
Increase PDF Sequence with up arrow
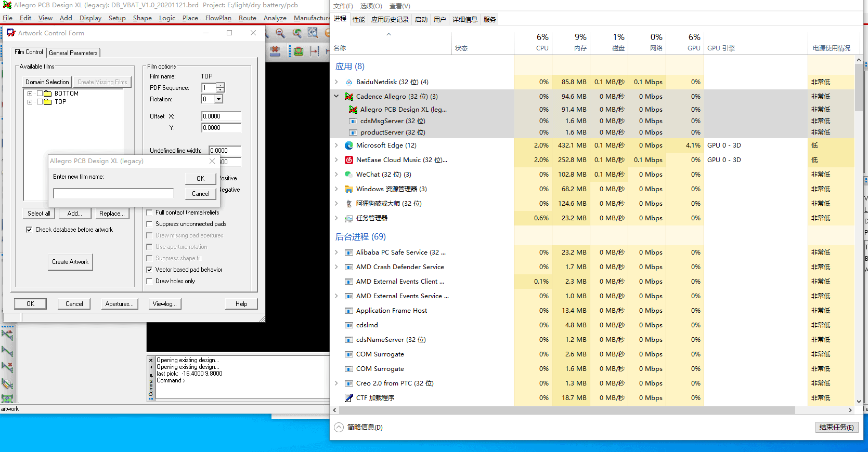221,85
